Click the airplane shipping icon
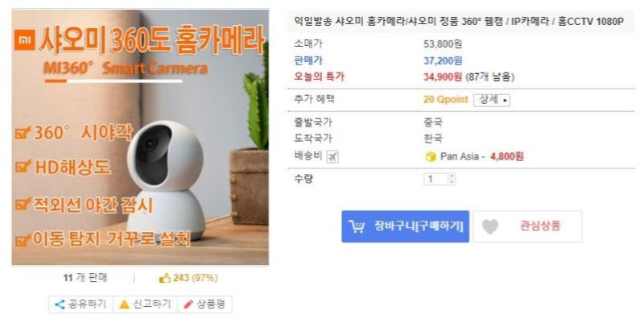Image resolution: width=644 pixels, height=323 pixels. 332,156
